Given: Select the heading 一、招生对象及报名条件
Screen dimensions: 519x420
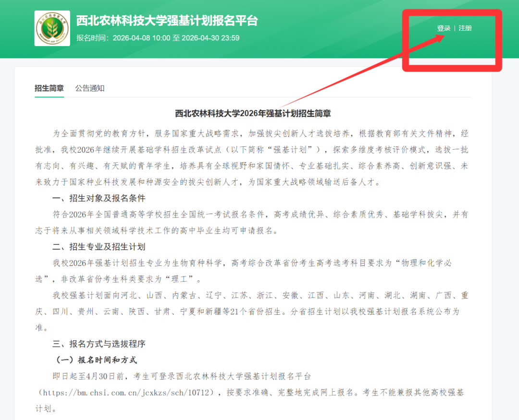Looking at the screenshot, I should point(99,198).
